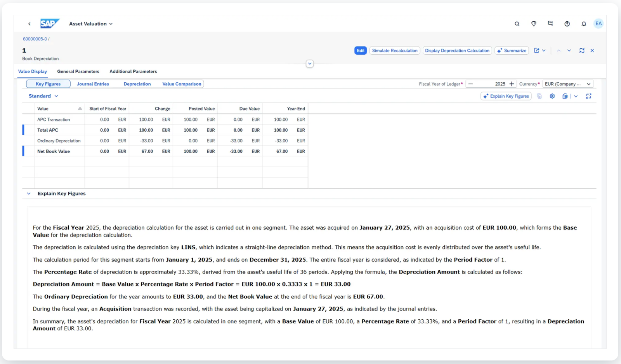Expand the key figures table to fullscreen
Image resolution: width=621 pixels, height=364 pixels.
coord(588,96)
